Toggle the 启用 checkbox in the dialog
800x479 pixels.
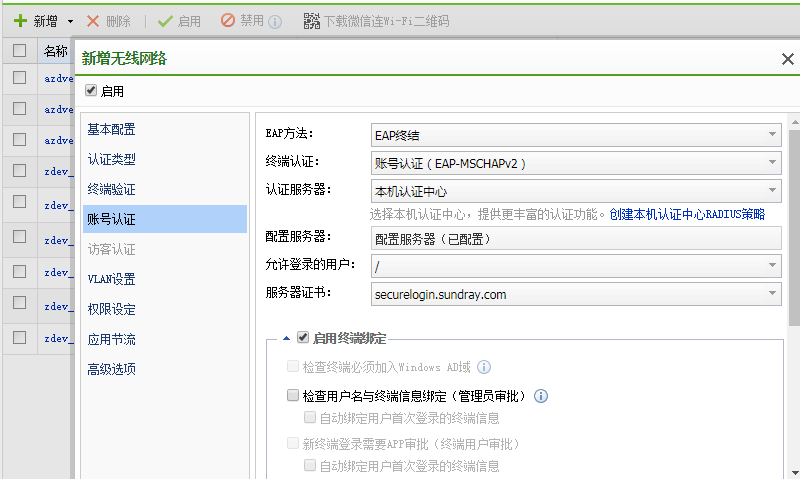click(x=91, y=90)
